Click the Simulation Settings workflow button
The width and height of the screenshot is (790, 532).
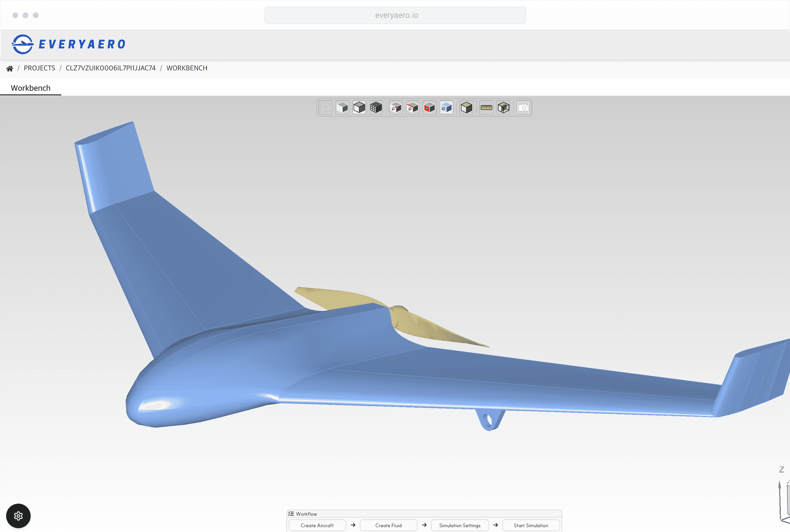point(459,525)
